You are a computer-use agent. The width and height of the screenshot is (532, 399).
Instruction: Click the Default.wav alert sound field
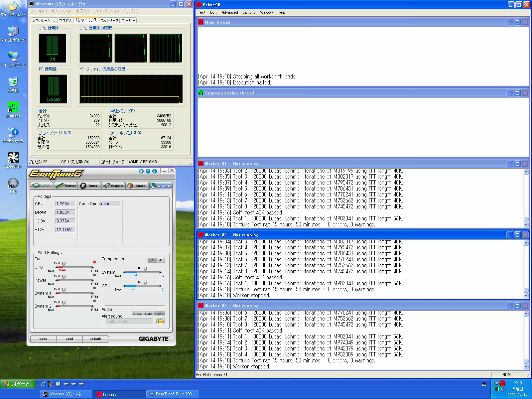pos(129,321)
